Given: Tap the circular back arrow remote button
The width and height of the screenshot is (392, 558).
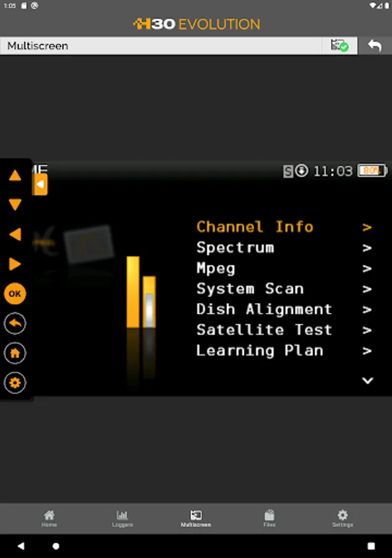Looking at the screenshot, I should 15,324.
